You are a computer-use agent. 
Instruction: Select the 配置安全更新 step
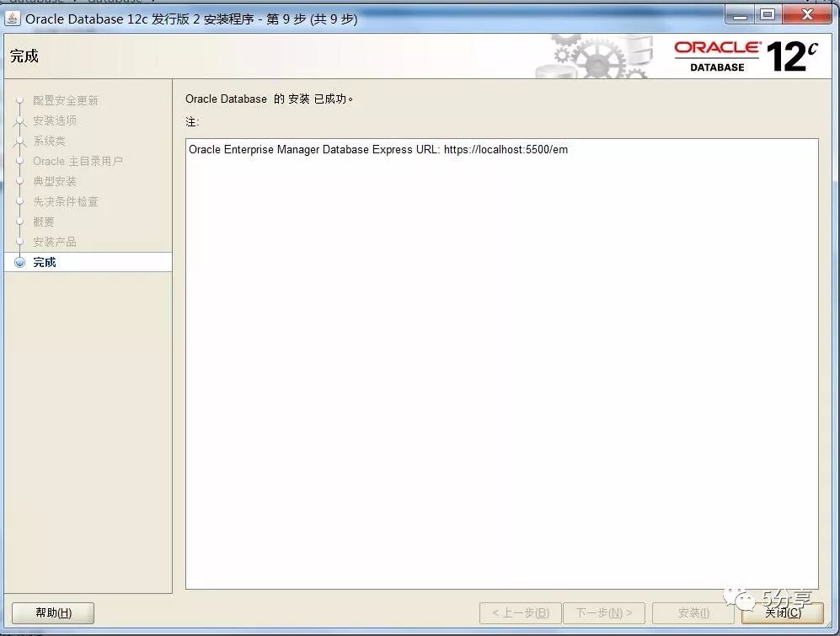66,101
